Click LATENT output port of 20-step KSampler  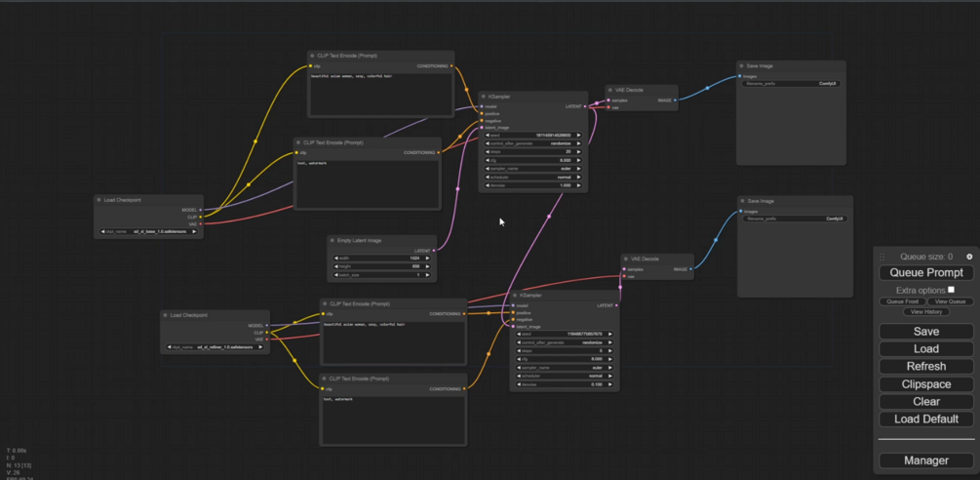(585, 107)
